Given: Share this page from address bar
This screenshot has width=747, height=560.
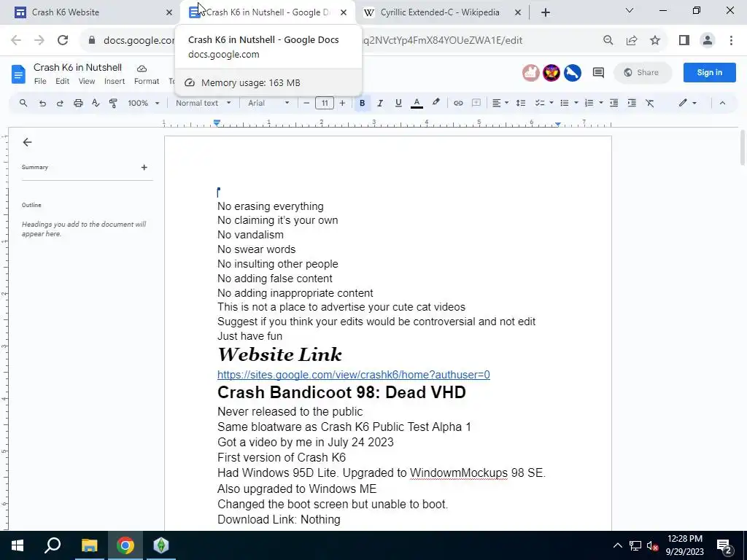Looking at the screenshot, I should (632, 41).
